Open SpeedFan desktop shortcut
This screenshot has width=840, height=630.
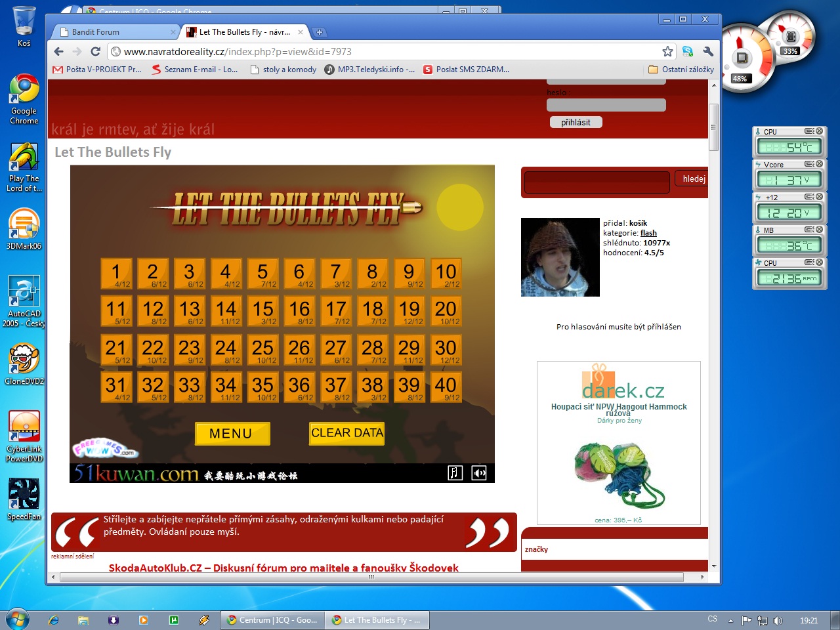click(x=24, y=500)
